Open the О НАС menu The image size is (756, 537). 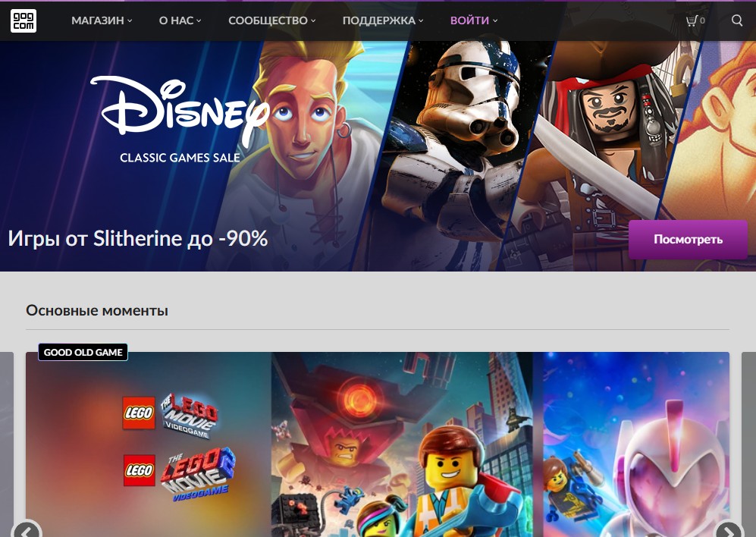pyautogui.click(x=174, y=20)
